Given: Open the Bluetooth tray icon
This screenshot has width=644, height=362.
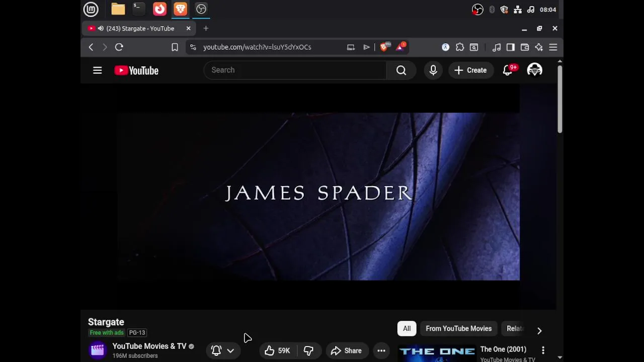Looking at the screenshot, I should (x=492, y=10).
